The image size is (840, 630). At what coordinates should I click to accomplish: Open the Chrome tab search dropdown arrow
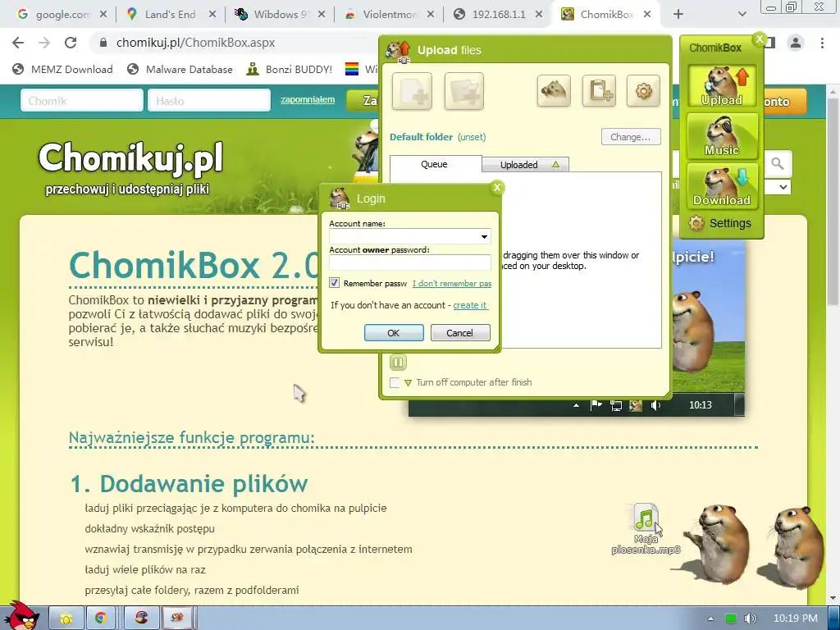tap(742, 15)
